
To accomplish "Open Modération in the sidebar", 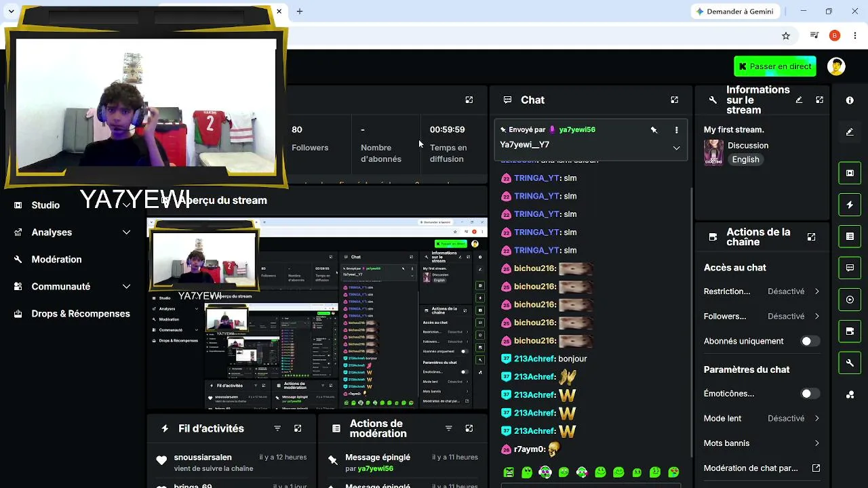I will point(56,260).
